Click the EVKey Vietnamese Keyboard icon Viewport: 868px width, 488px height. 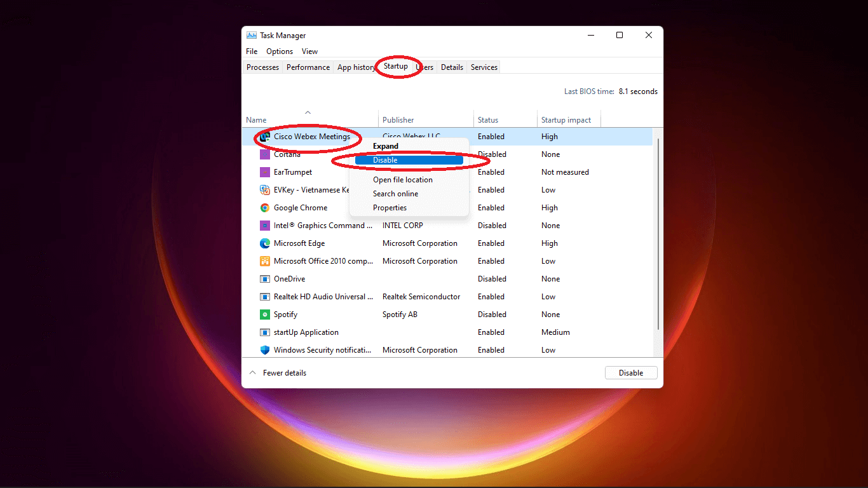coord(265,190)
